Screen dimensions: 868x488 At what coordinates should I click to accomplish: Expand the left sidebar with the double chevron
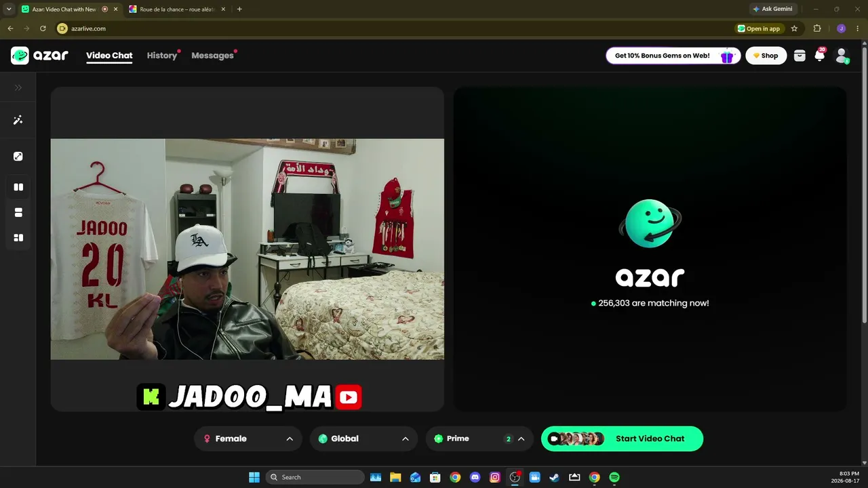click(18, 87)
